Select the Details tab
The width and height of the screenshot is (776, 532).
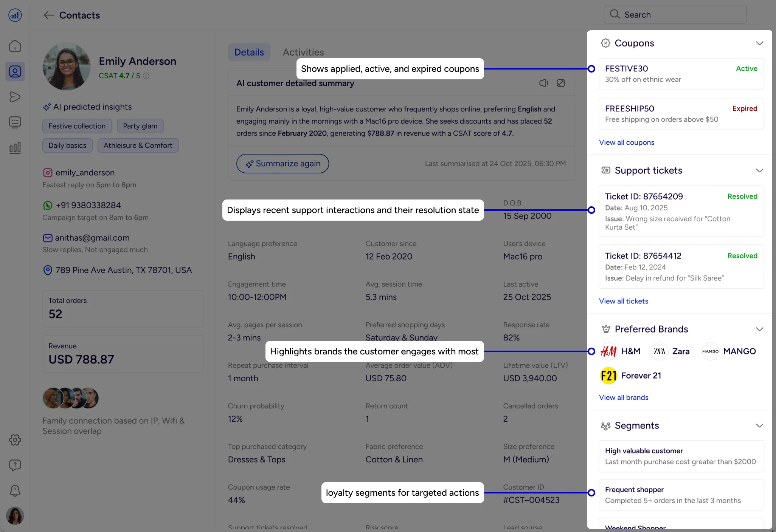(249, 52)
